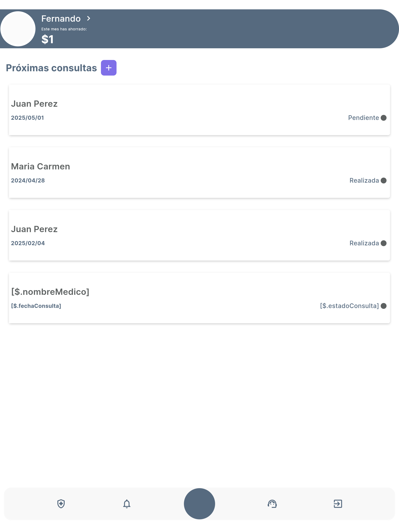Image resolution: width=399 pixels, height=532 pixels.
Task: Click the $1 monthly savings amount
Action: coord(47,39)
